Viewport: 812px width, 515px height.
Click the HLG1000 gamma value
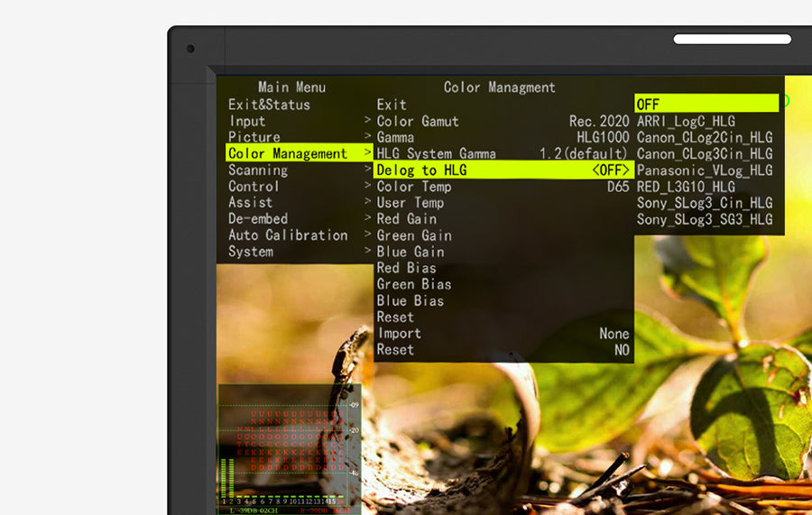(x=603, y=137)
